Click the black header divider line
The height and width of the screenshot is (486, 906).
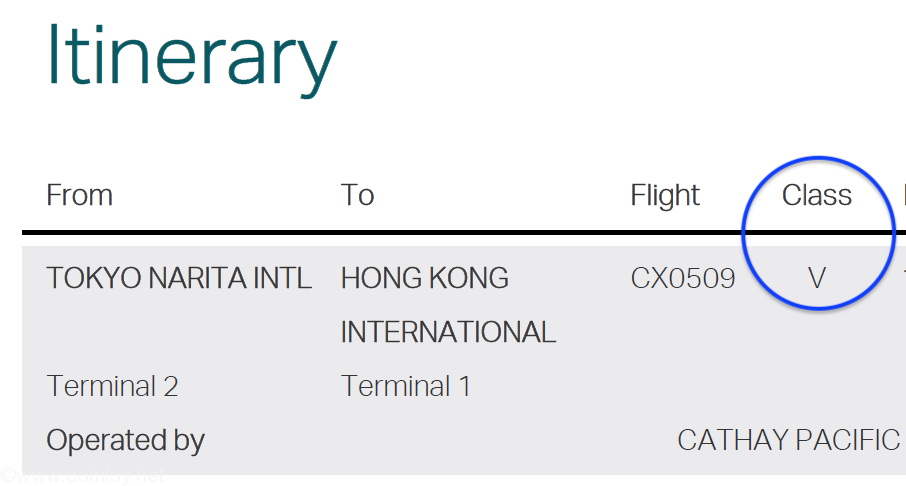(x=464, y=232)
